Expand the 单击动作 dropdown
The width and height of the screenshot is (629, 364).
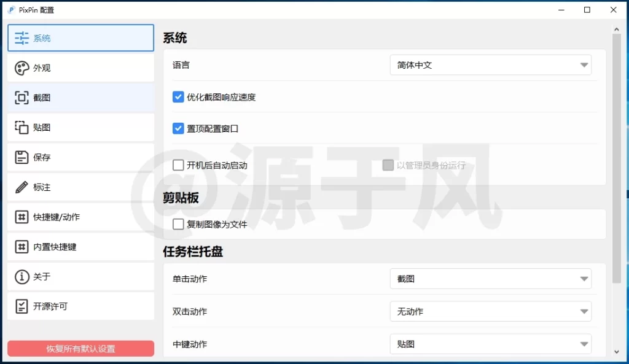coord(490,279)
